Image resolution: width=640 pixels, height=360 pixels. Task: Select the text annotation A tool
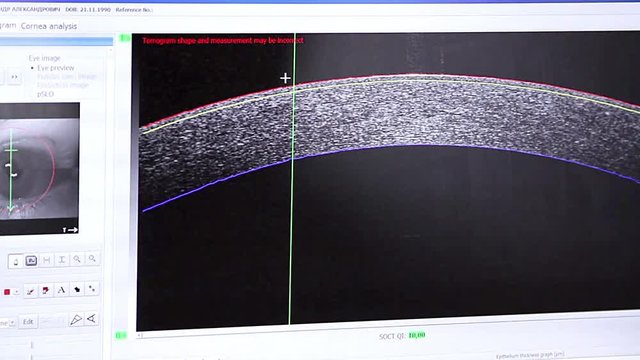(61, 290)
